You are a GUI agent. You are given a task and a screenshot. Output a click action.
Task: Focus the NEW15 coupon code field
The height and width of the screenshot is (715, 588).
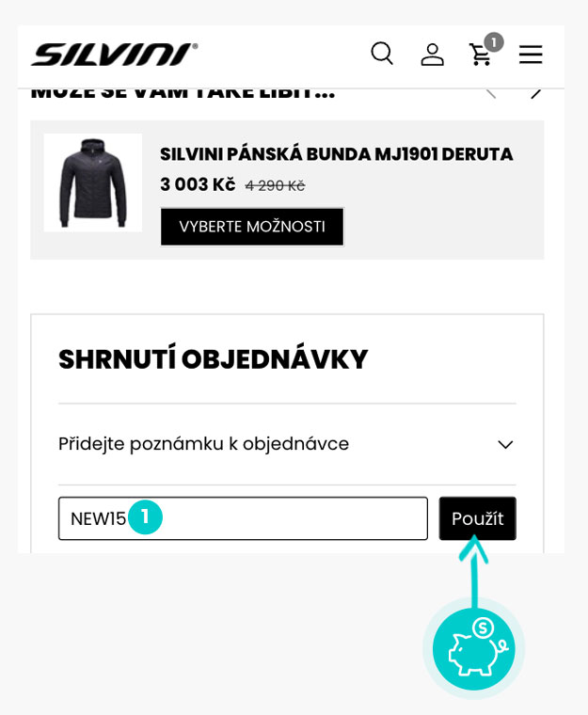tap(282, 518)
